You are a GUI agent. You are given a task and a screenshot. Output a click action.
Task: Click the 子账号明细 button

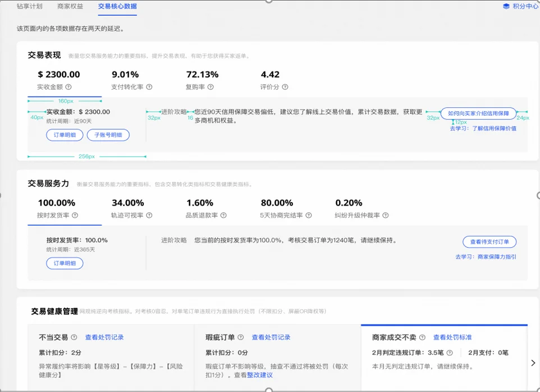click(x=108, y=135)
